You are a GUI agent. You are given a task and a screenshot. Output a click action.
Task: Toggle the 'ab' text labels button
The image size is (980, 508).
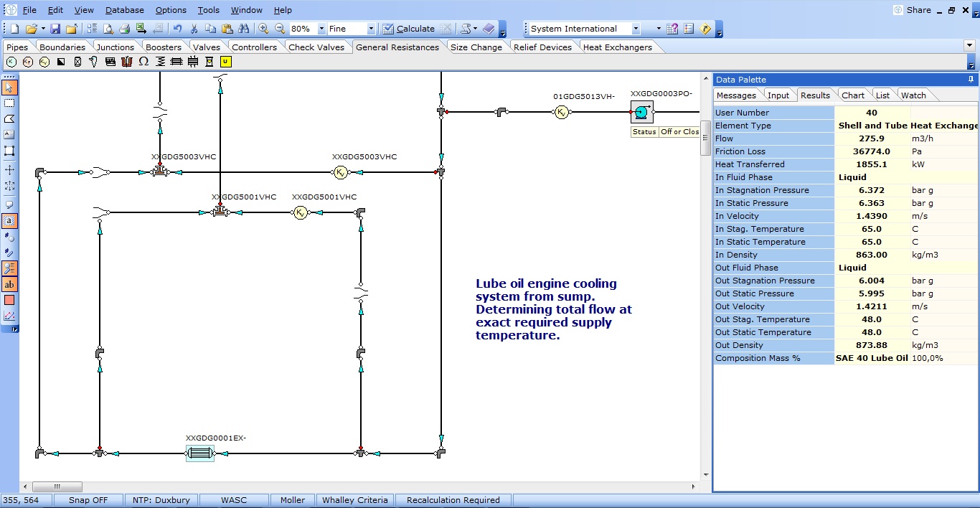point(9,285)
